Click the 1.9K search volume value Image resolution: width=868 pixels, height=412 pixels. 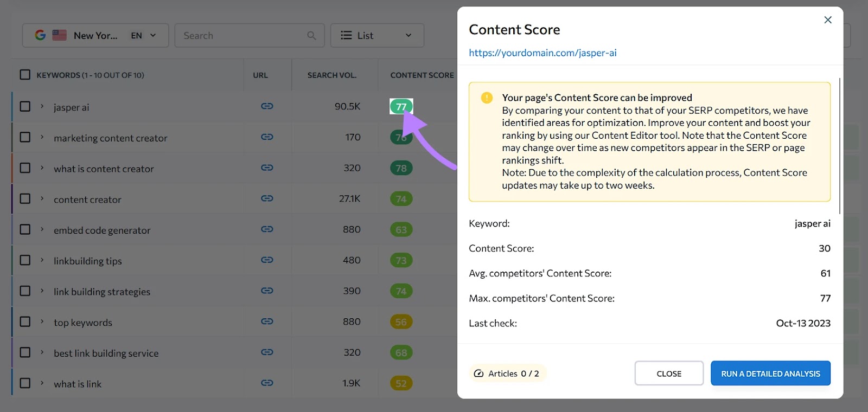click(351, 383)
